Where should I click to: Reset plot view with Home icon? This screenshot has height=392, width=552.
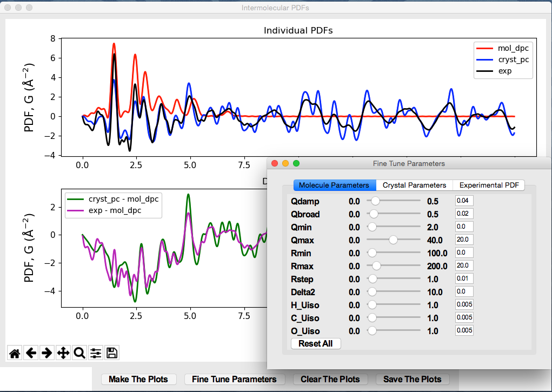[x=15, y=353]
